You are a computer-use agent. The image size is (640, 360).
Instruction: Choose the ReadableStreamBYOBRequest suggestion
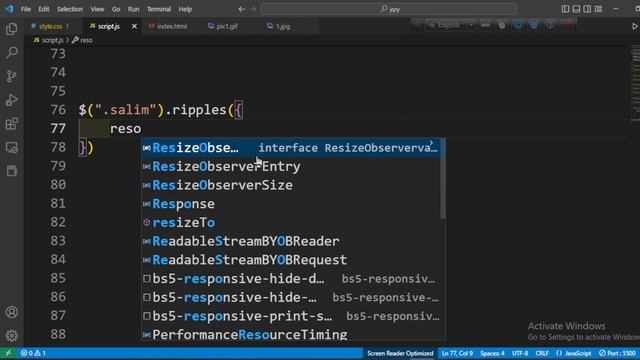(x=291, y=260)
